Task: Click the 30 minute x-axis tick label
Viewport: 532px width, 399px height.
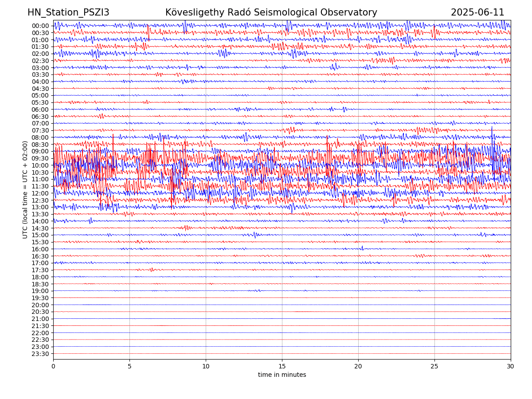Action: click(511, 367)
